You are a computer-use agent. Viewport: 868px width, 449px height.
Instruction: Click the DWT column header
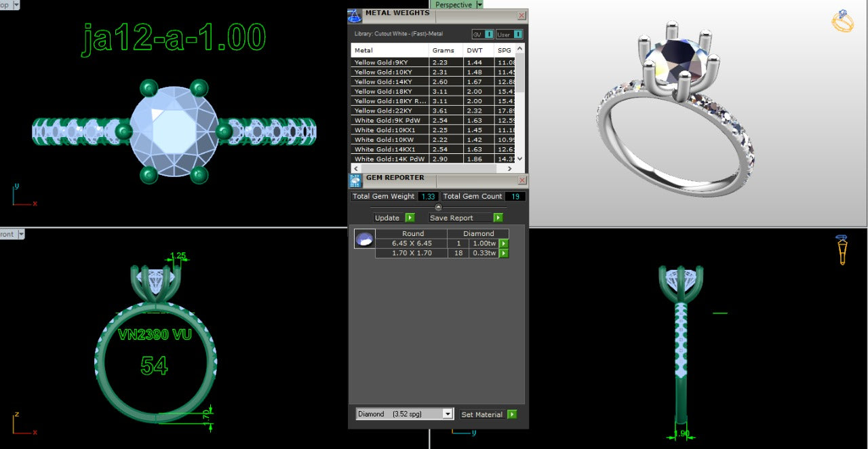(479, 50)
